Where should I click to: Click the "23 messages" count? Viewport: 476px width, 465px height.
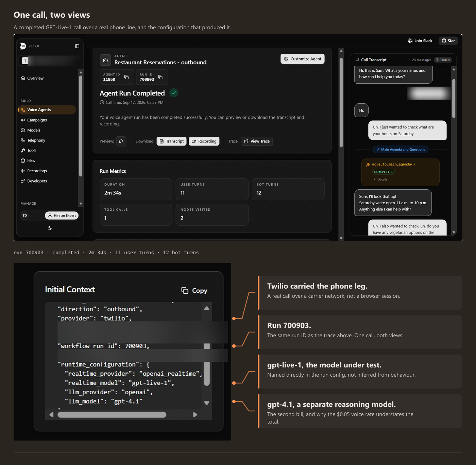tap(422, 60)
